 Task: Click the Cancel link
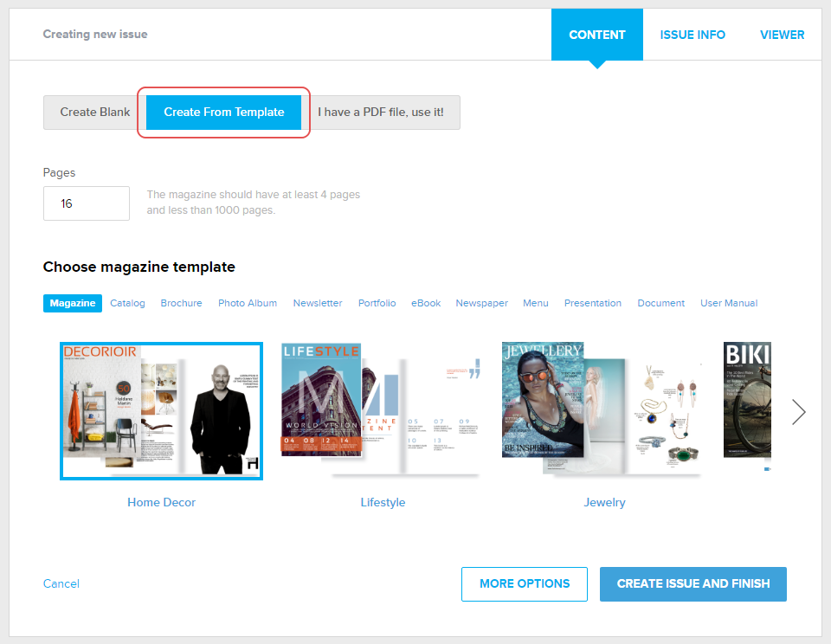tap(61, 583)
